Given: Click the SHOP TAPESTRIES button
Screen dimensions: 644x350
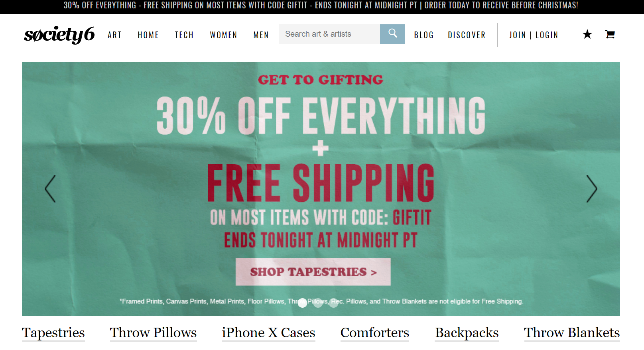Looking at the screenshot, I should (x=313, y=272).
